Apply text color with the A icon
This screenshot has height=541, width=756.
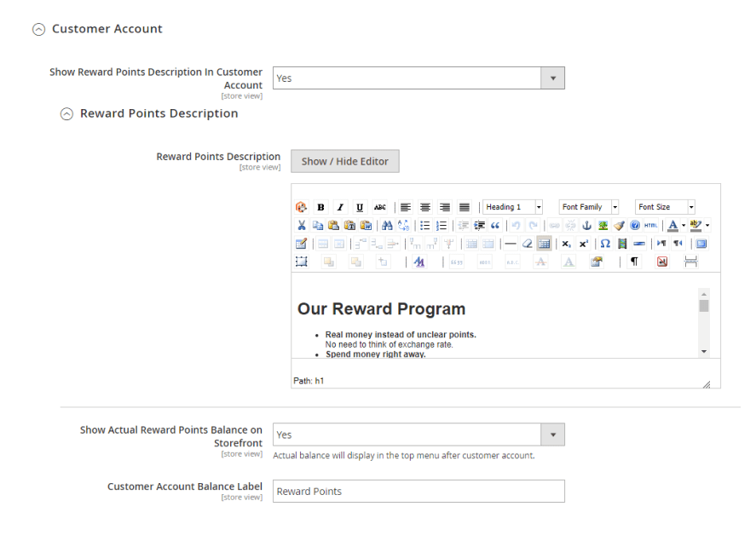(x=673, y=225)
